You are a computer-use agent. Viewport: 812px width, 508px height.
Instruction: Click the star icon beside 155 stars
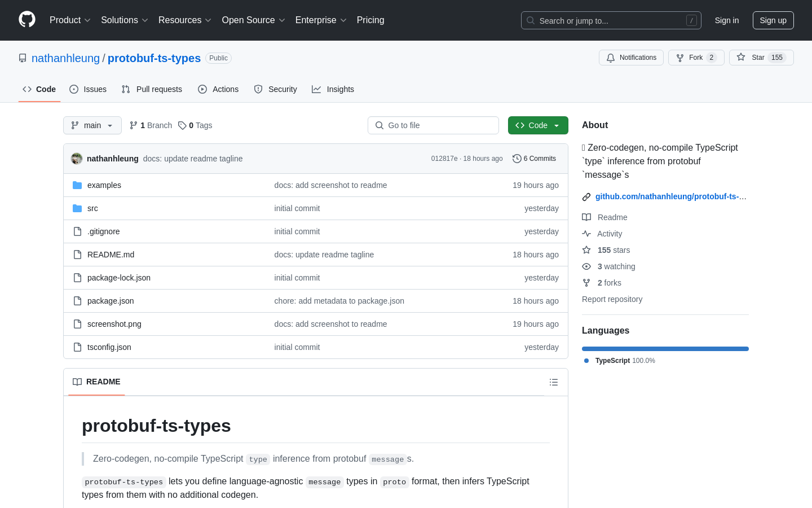coord(586,250)
